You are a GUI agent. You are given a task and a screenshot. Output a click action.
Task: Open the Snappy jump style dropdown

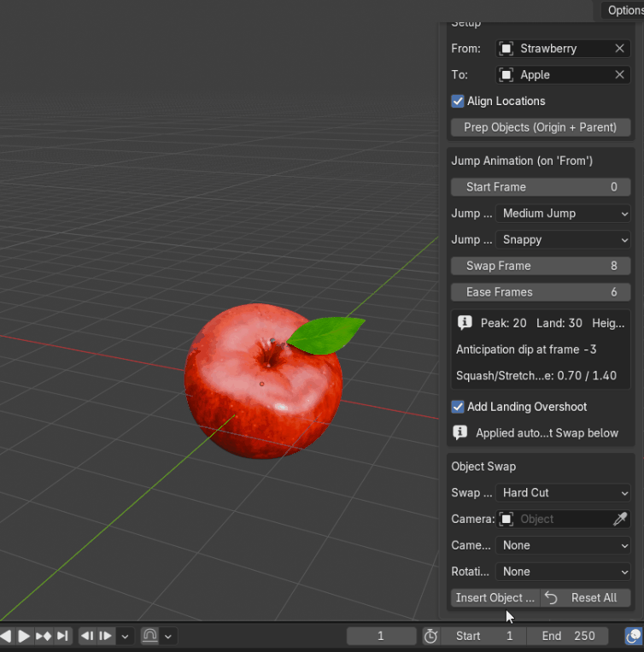(563, 239)
